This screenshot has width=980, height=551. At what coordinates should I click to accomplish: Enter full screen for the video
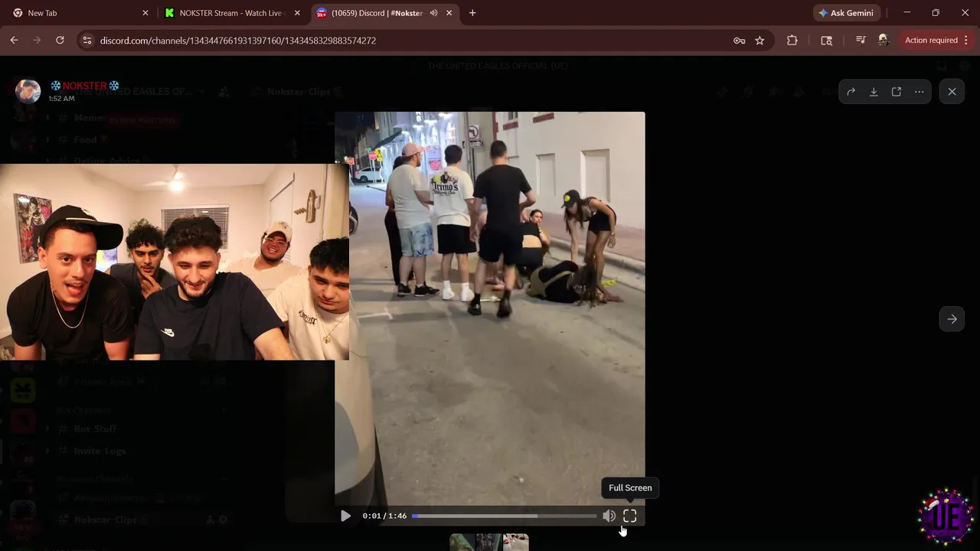pyautogui.click(x=629, y=516)
